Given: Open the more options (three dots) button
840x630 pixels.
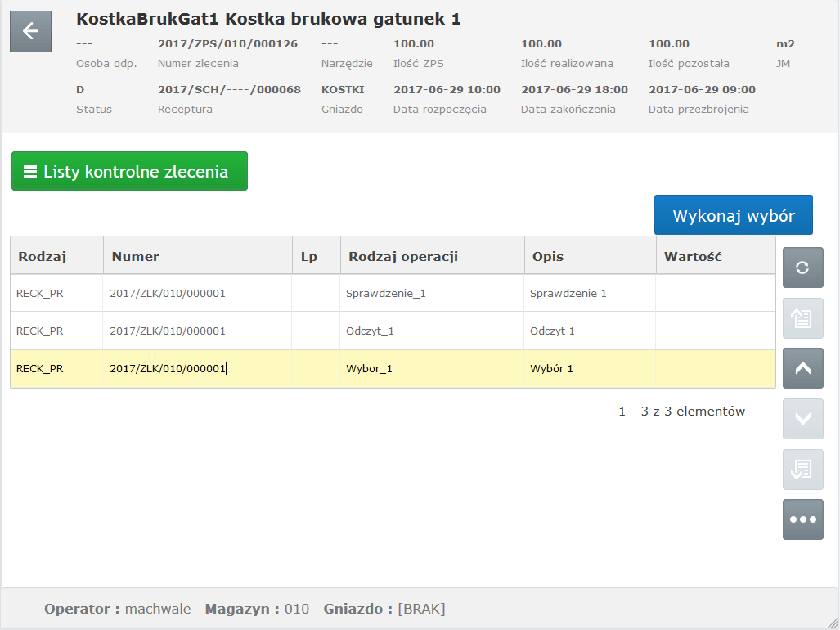Looking at the screenshot, I should [802, 520].
